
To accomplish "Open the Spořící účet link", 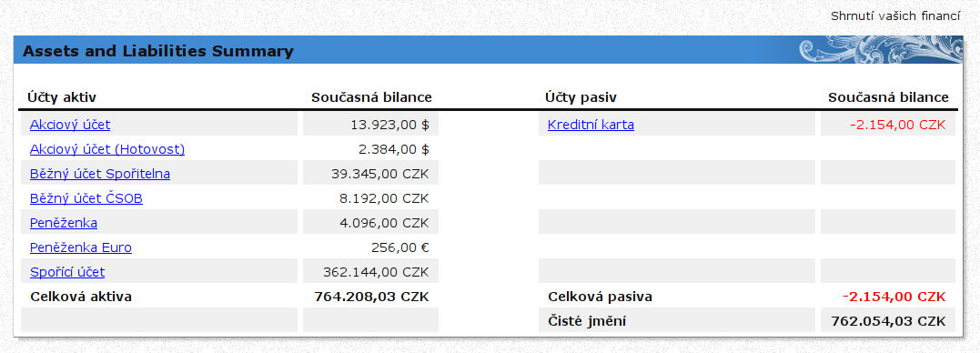I will pyautogui.click(x=67, y=272).
